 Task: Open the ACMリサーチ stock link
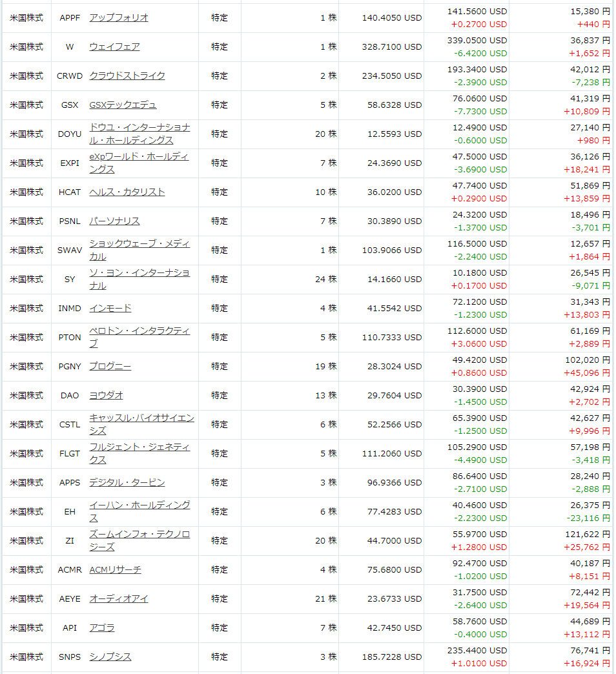click(115, 569)
